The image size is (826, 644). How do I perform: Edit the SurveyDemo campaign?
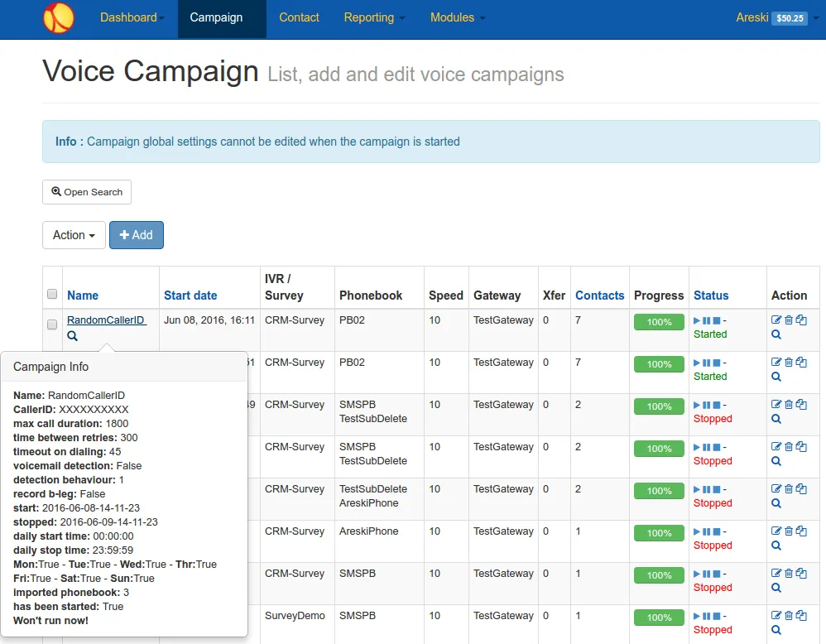point(776,615)
